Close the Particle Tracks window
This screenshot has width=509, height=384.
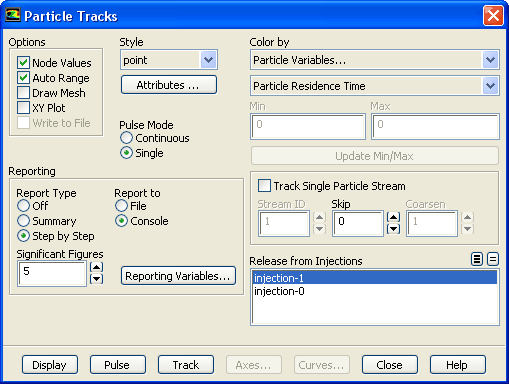click(x=493, y=15)
